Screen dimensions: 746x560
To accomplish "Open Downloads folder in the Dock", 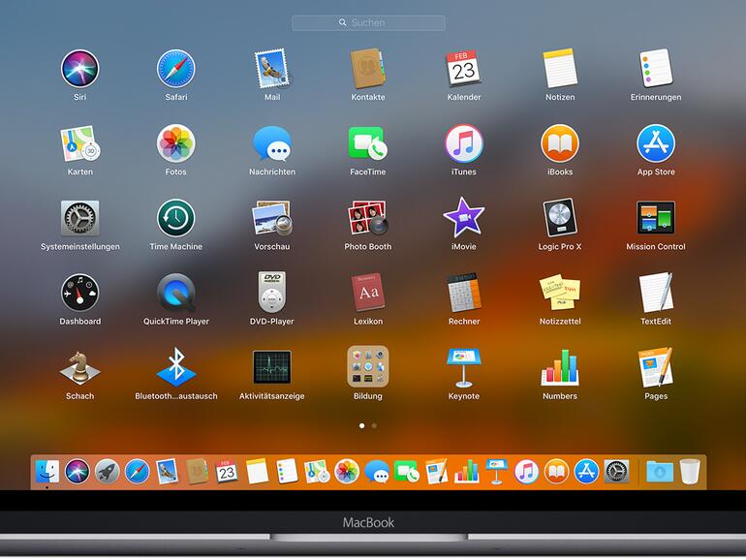I will point(660,472).
